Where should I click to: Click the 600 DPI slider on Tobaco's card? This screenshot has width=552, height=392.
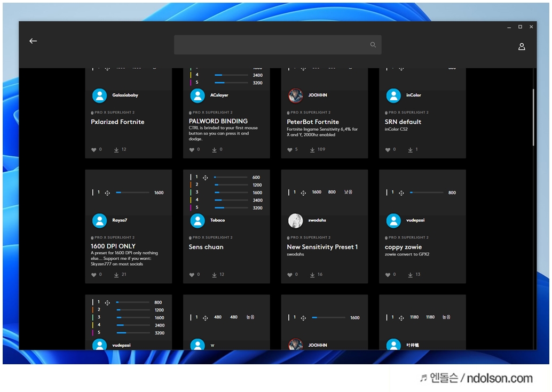tap(231, 177)
